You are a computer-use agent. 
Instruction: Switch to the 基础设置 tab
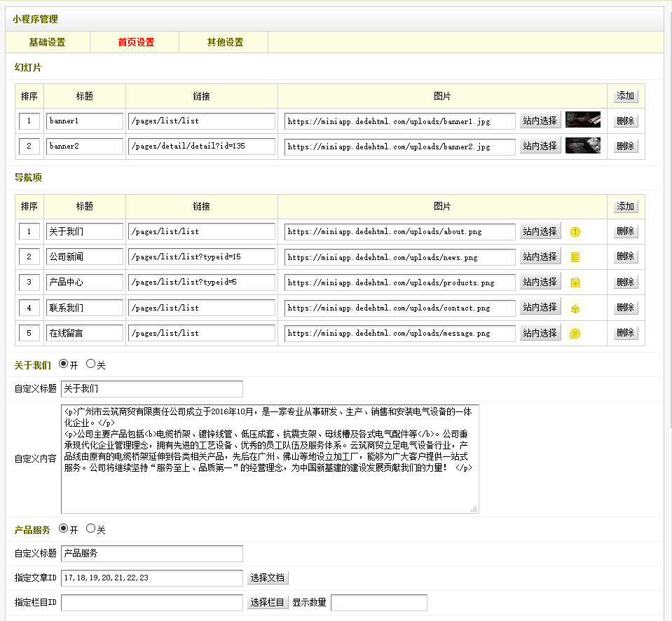pyautogui.click(x=47, y=42)
